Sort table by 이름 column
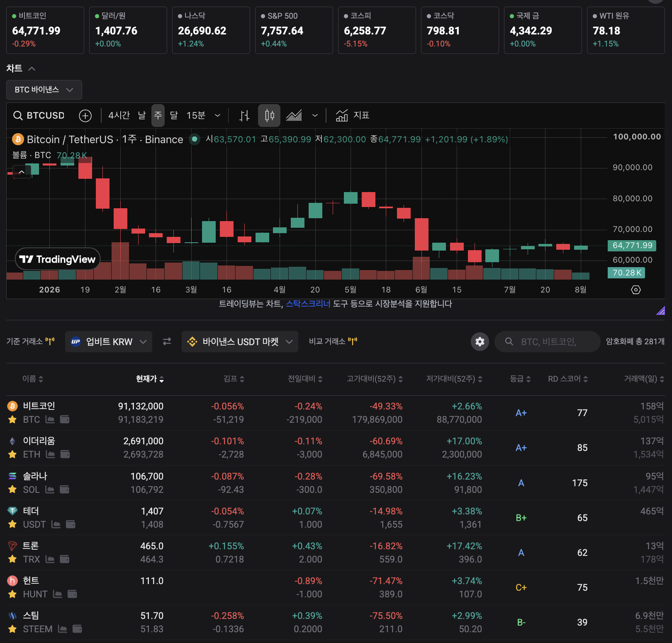 [x=33, y=379]
